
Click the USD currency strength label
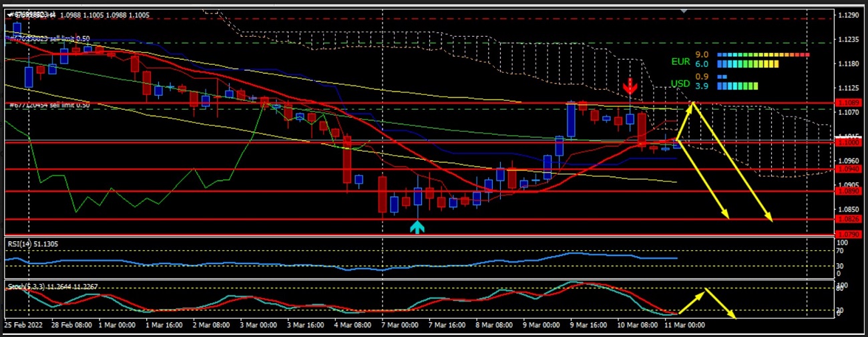point(680,84)
